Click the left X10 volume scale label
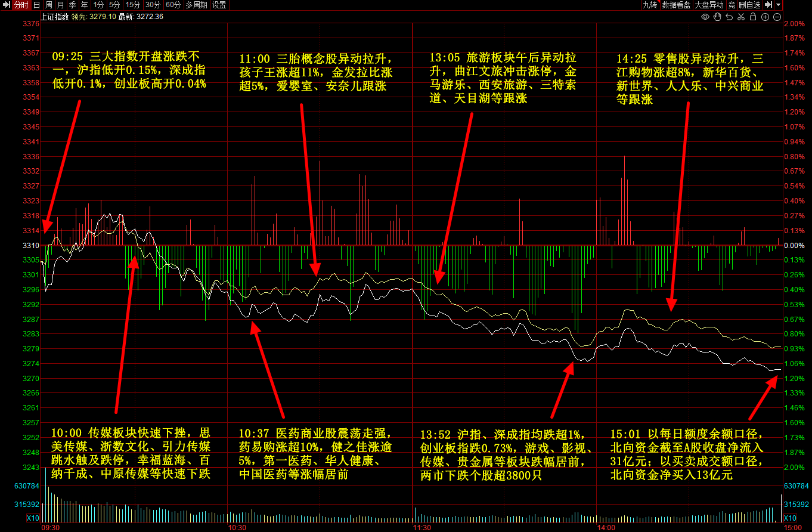 [x=33, y=518]
